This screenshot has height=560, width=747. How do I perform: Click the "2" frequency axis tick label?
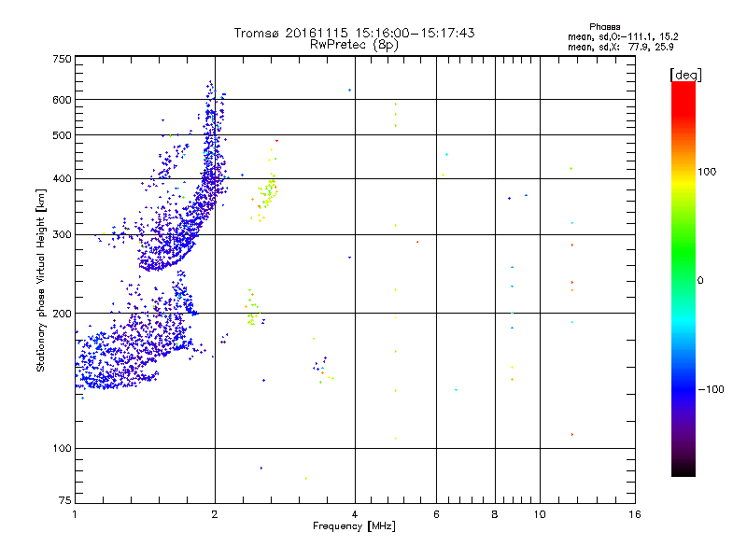[x=215, y=514]
